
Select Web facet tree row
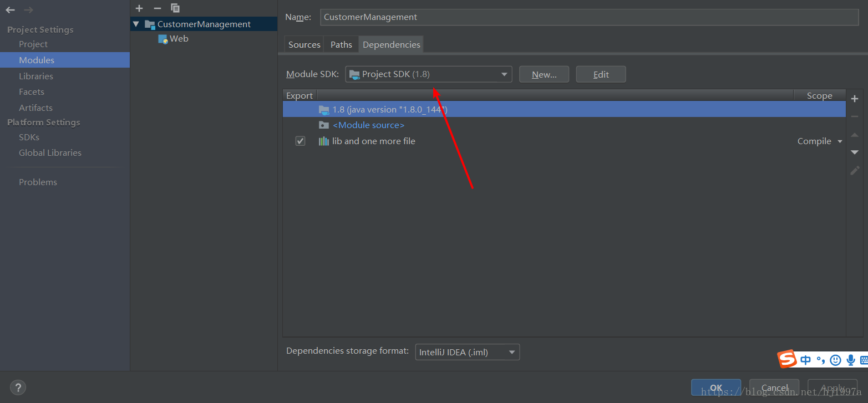pos(204,39)
